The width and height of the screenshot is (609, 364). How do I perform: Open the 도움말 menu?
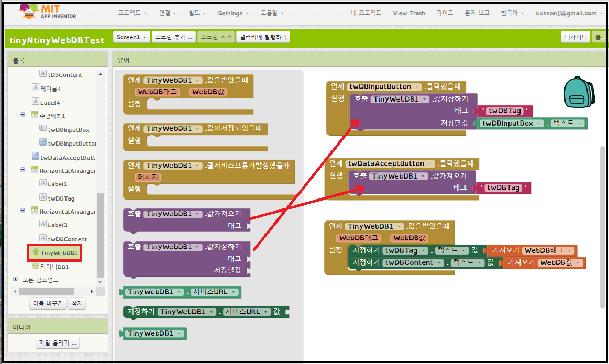272,13
